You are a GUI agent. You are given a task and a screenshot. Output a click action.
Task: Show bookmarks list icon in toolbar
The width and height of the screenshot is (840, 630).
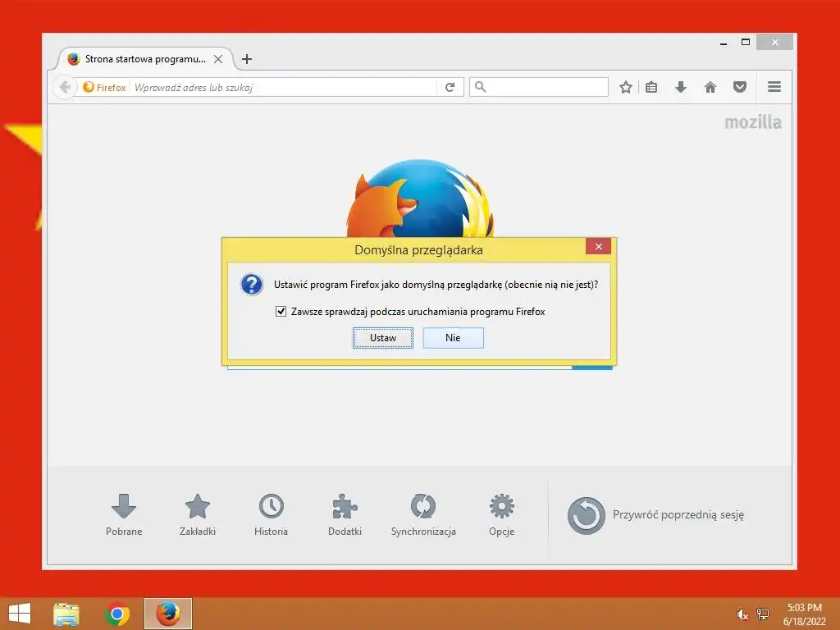pos(651,87)
